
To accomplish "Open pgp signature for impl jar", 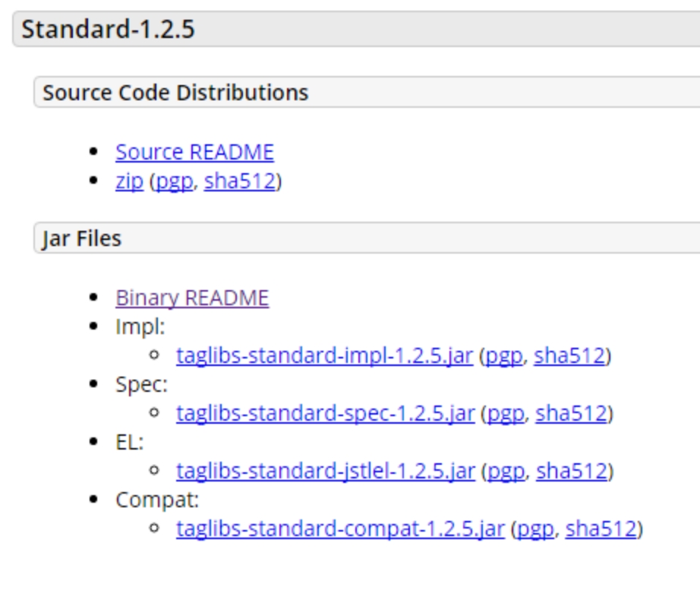I will coord(503,356).
